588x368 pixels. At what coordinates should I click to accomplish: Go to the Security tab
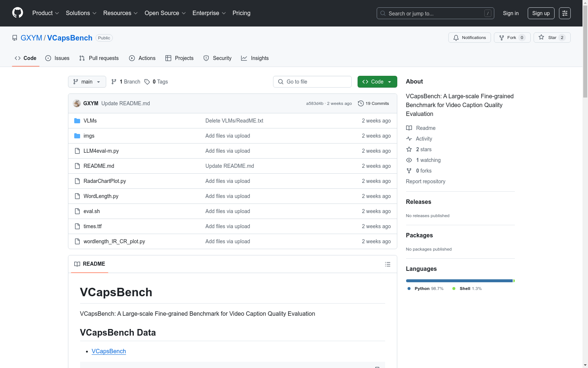click(218, 58)
